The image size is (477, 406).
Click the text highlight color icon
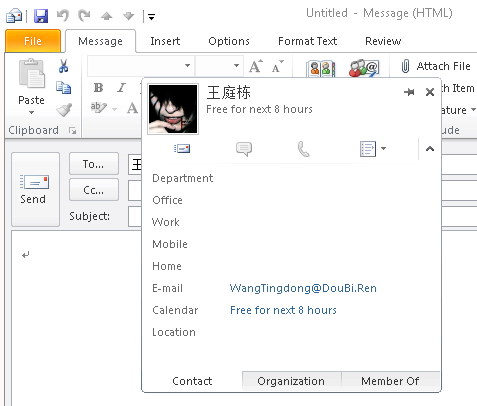99,107
